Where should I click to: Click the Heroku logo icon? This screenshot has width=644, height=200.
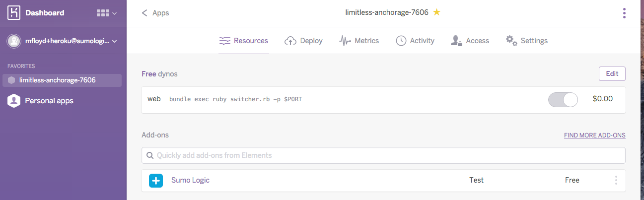(14, 13)
